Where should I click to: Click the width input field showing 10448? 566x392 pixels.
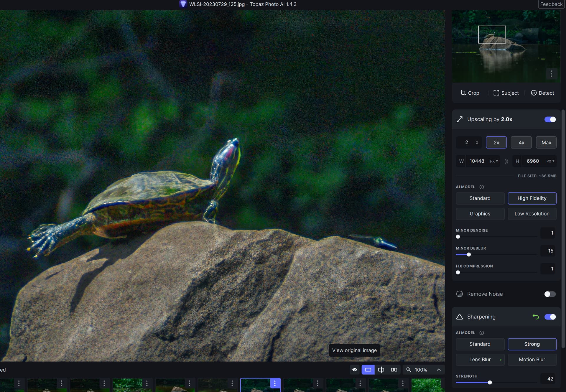477,161
